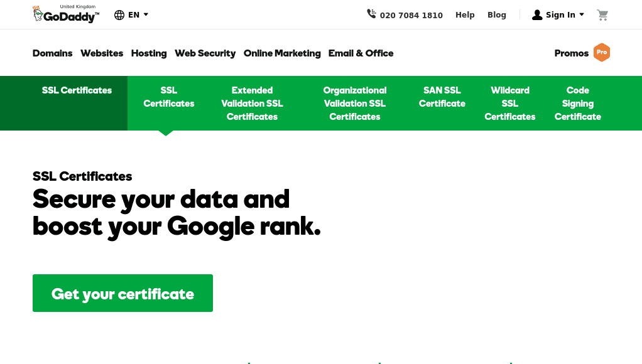Open the Domains menu
Image resolution: width=642 pixels, height=364 pixels.
point(52,53)
